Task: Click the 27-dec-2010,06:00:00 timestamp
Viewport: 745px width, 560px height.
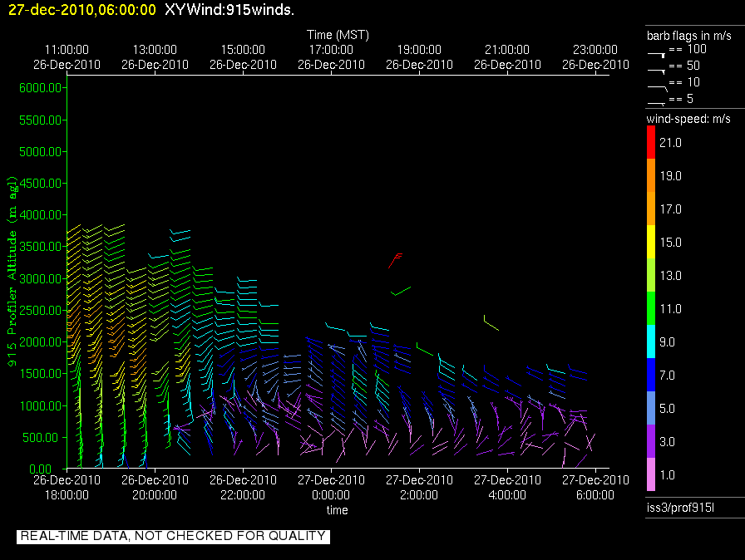Action: pyautogui.click(x=79, y=9)
